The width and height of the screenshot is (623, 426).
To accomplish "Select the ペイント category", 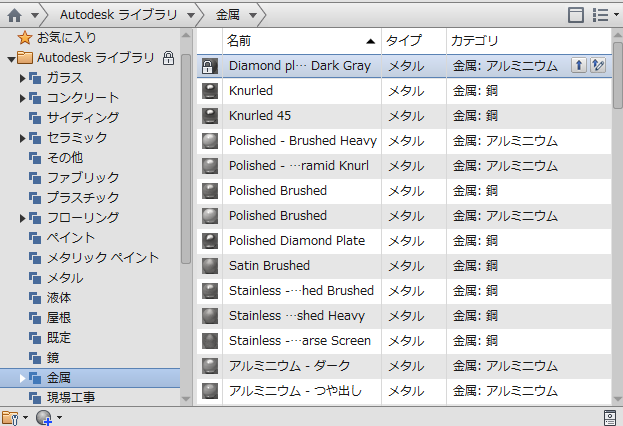I will 62,238.
